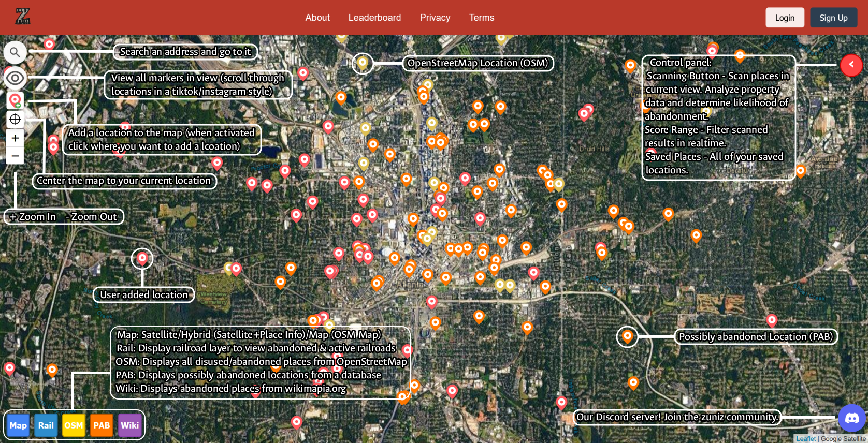868x443 pixels.
Task: Switch map type with Map button
Action: pos(18,425)
